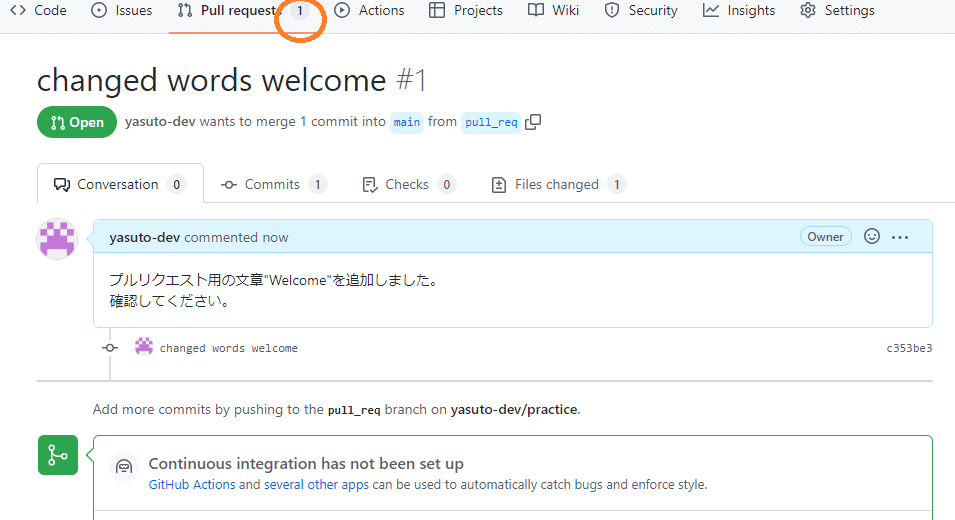This screenshot has height=520, width=955.
Task: Open the comment options ellipsis menu
Action: pos(900,237)
